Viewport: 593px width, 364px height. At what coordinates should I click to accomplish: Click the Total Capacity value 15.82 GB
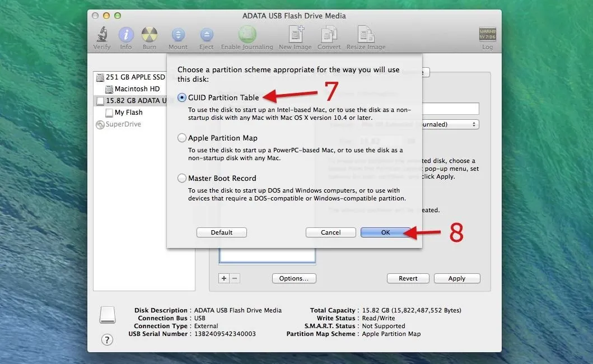click(412, 310)
